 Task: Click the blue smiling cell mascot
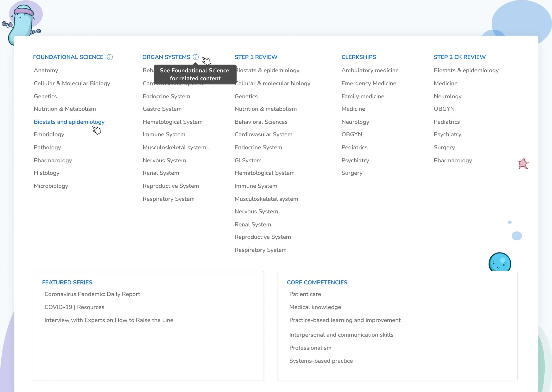pyautogui.click(x=500, y=262)
